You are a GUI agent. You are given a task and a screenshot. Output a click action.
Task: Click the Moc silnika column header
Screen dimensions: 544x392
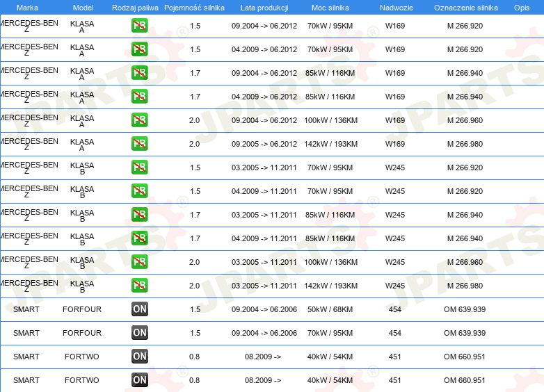(330, 7)
